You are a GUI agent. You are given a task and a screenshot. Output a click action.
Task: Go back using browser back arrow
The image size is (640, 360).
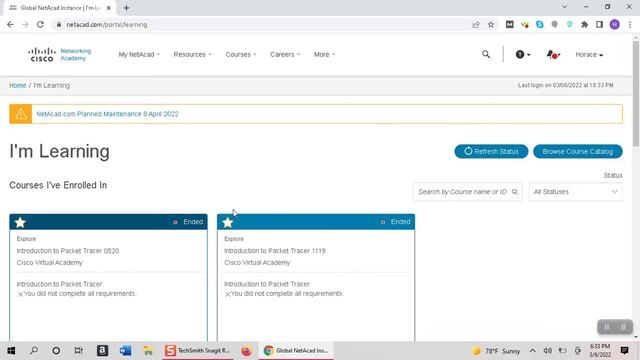11,24
